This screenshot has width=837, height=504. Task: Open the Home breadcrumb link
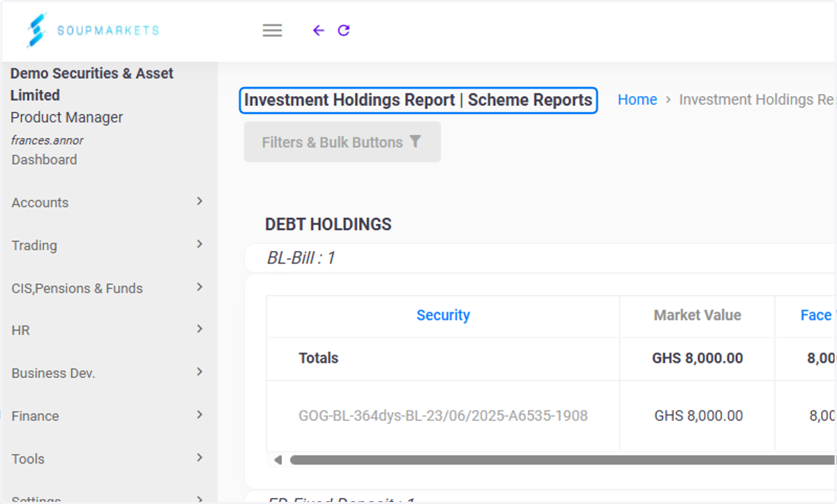[x=638, y=100]
